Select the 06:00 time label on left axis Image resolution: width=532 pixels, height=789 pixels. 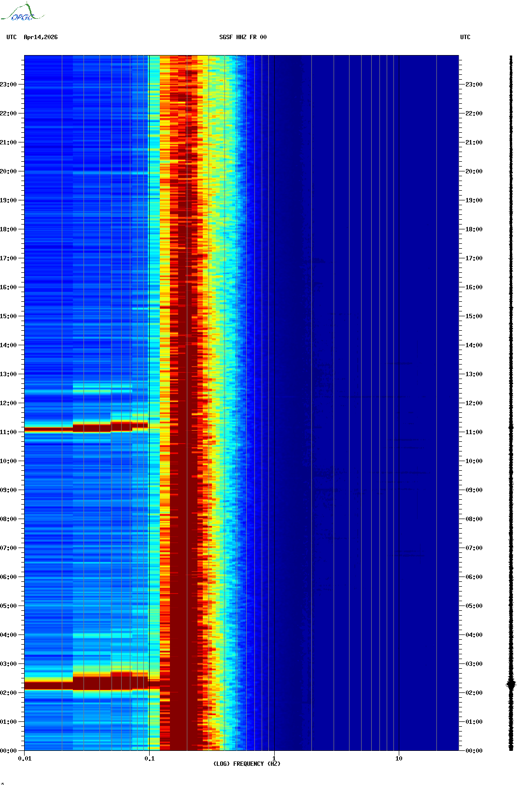(8, 577)
